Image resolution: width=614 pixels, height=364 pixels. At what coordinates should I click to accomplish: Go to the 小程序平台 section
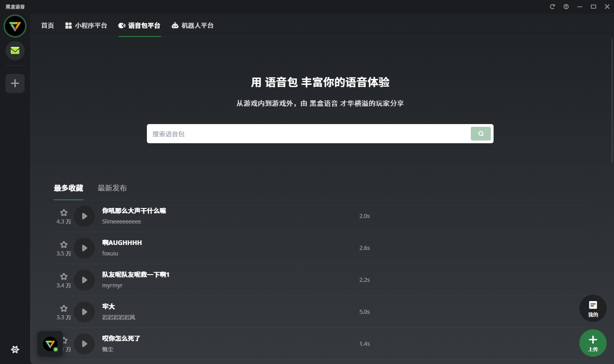[x=86, y=26]
